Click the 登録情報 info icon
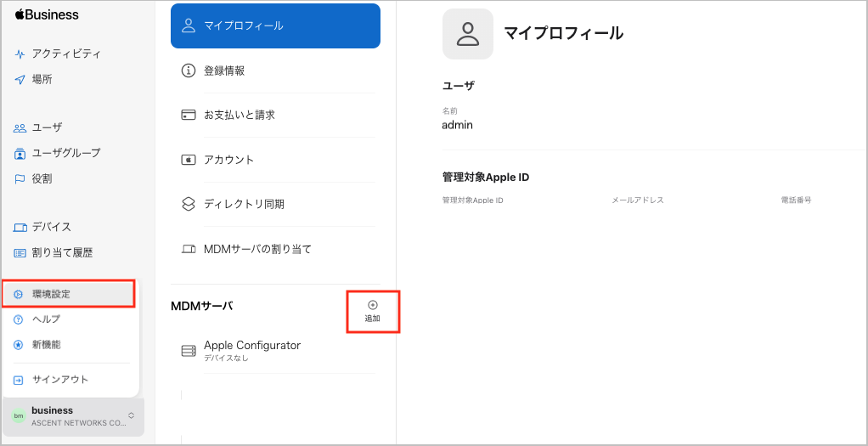868x446 pixels. click(189, 71)
